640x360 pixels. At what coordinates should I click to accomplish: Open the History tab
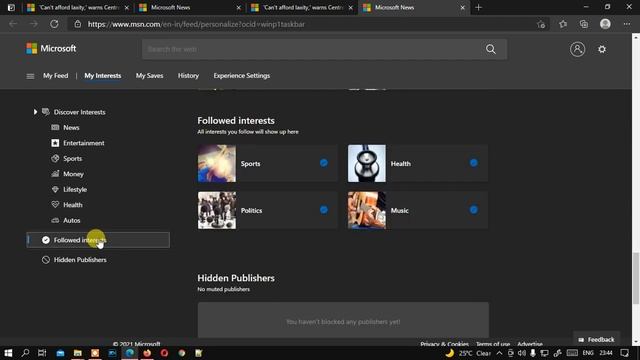click(x=188, y=76)
